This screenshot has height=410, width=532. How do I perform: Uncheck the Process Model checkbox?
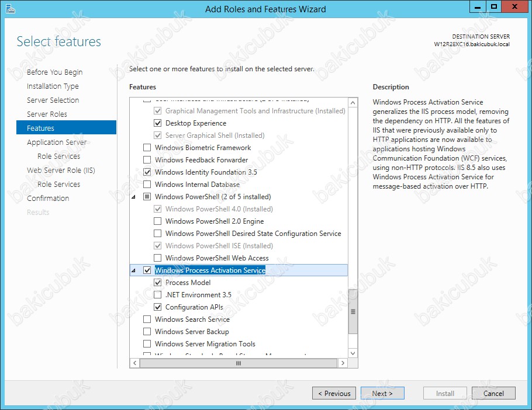pyautogui.click(x=157, y=282)
